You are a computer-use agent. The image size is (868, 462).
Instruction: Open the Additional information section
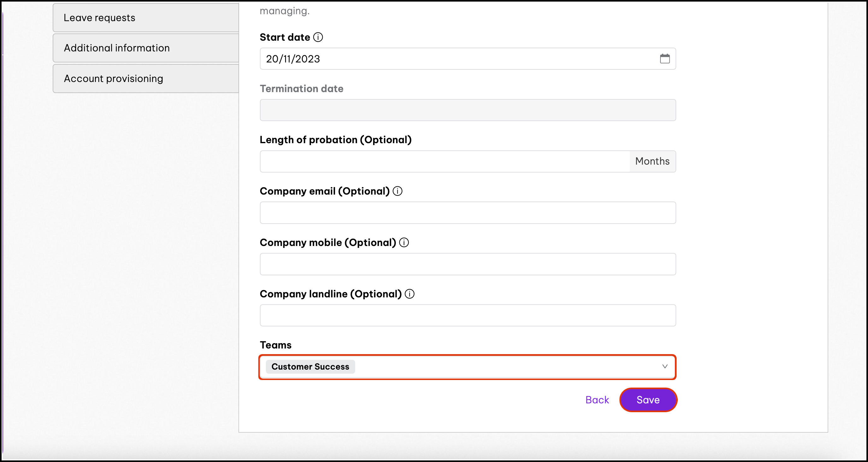pyautogui.click(x=146, y=48)
